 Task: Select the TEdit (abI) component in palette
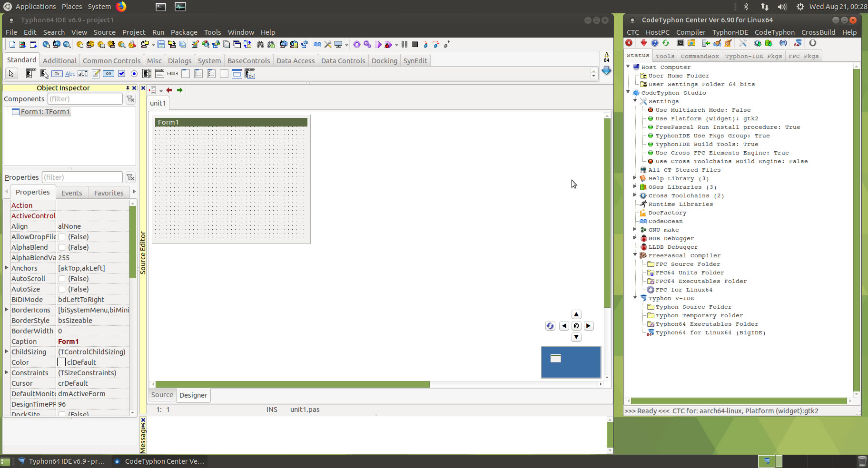[83, 74]
